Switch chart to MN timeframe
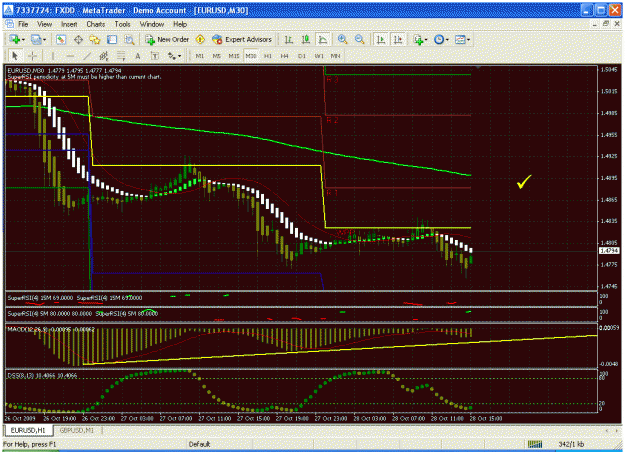625x452 pixels. (x=336, y=56)
